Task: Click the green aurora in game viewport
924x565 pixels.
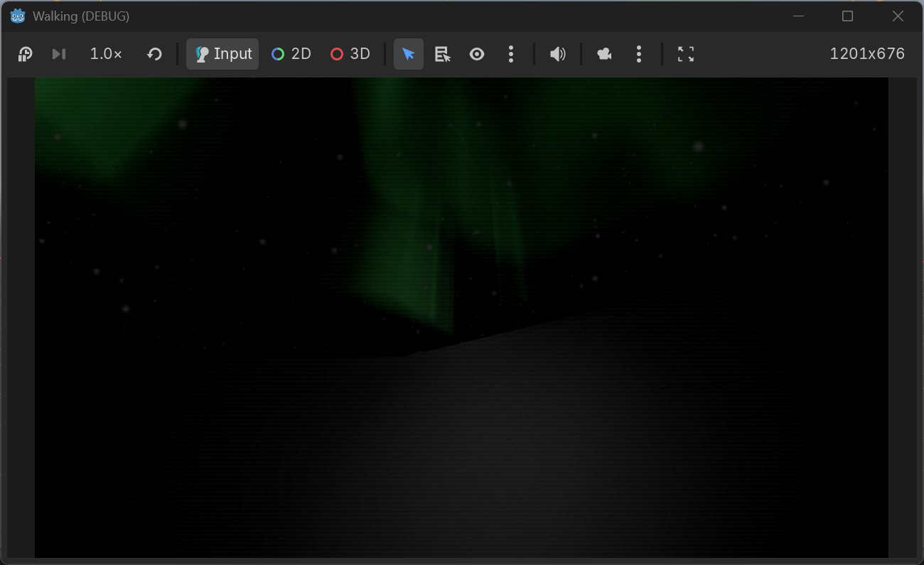Action: 412,213
